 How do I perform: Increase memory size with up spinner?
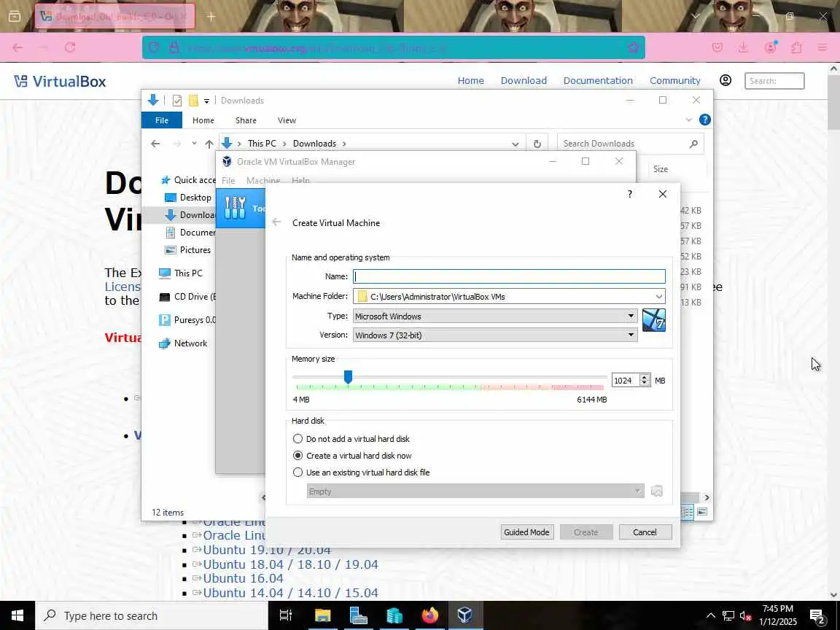645,377
